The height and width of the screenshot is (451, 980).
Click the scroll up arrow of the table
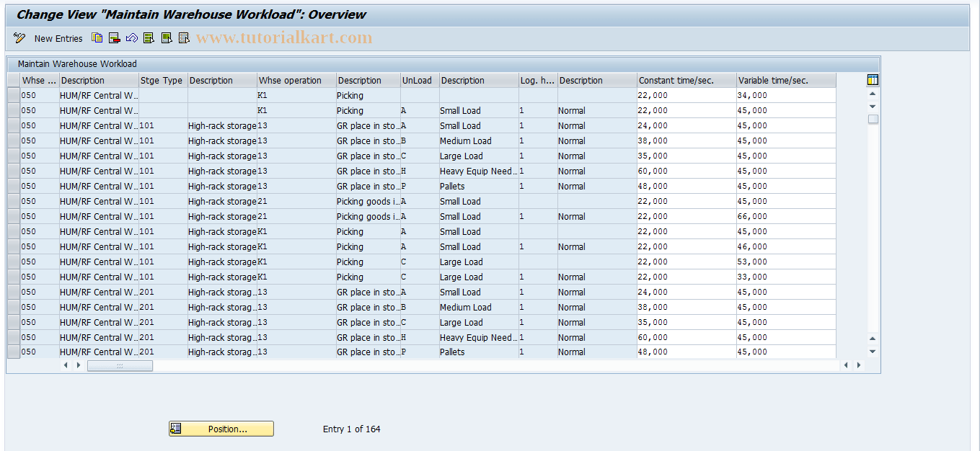(872, 93)
